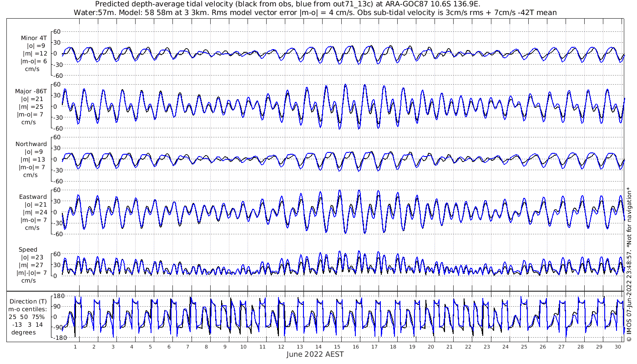Viewport: 637px width, 364px height.
Task: Click the subtitle line starting 'Water:57m'
Action: coord(315,12)
